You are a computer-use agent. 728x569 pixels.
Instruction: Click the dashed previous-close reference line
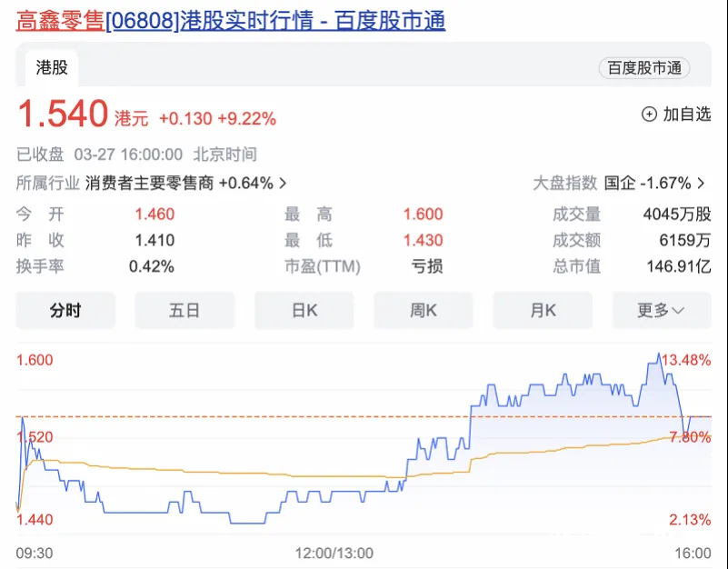pos(273,416)
